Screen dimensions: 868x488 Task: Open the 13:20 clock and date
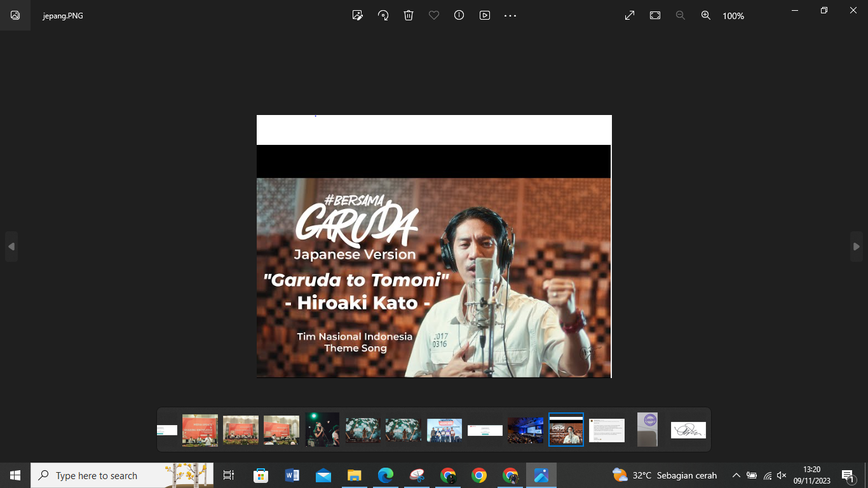[812, 475]
